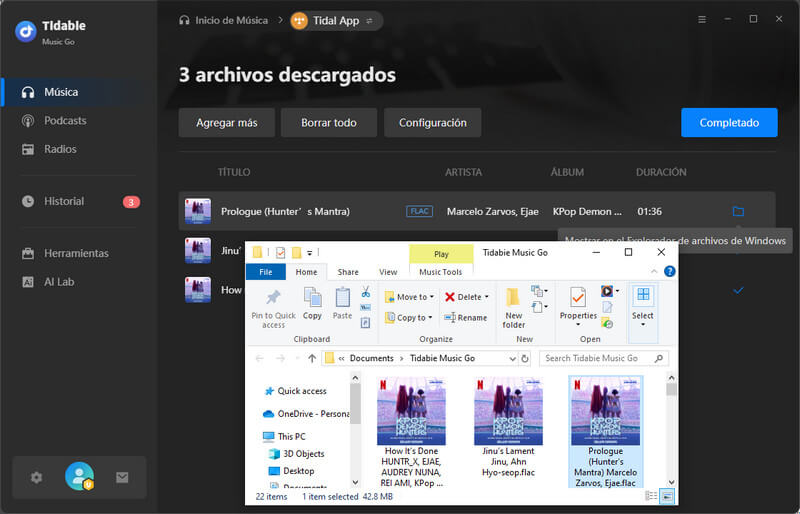Click Copy in Explorer ribbon
This screenshot has width=800, height=514.
click(312, 303)
